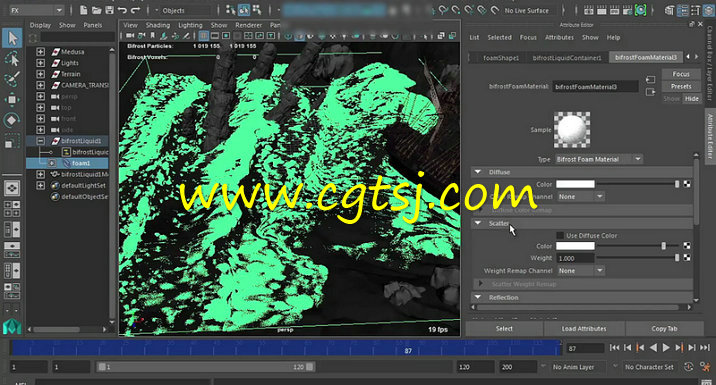Activate the Paint selection tool

pyautogui.click(x=12, y=79)
